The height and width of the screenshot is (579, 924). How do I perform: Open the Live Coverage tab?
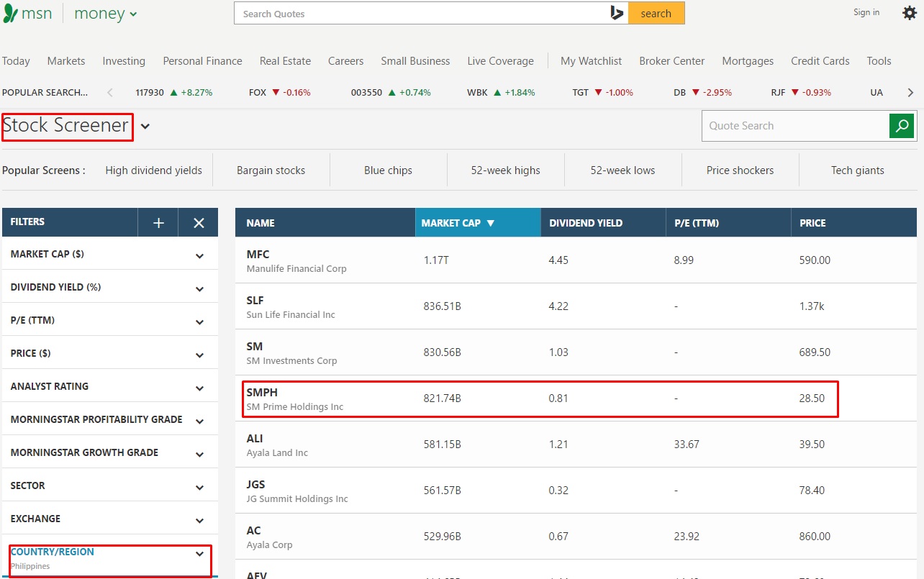click(x=501, y=61)
